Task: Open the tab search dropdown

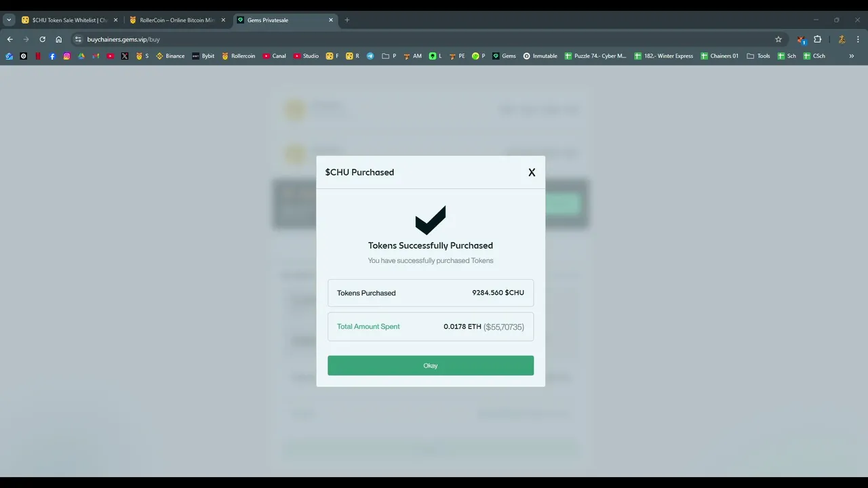Action: 9,20
